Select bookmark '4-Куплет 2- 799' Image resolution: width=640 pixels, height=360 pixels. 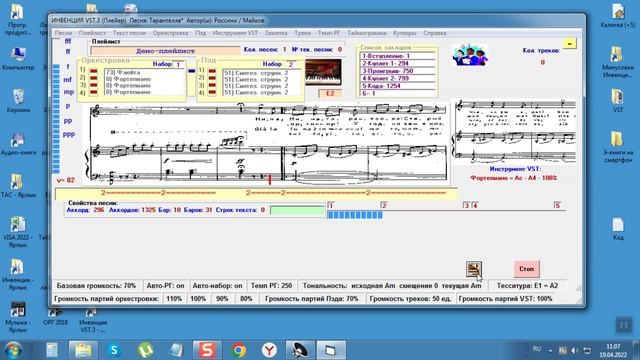(397, 78)
